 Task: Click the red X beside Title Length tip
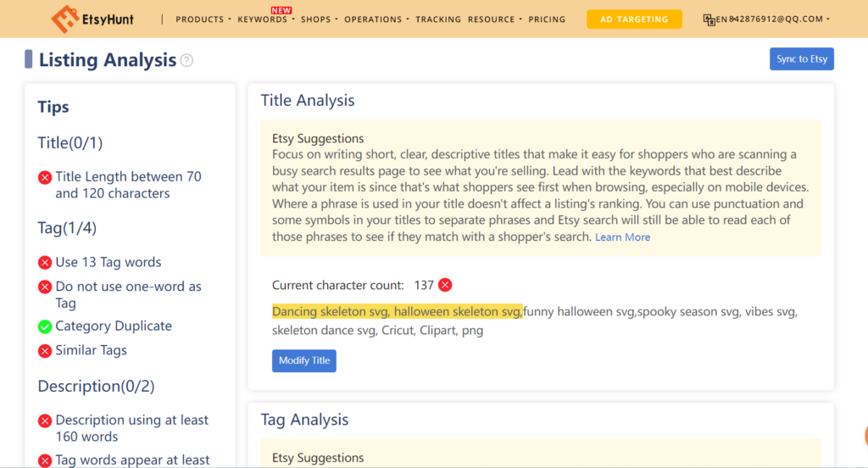pos(45,177)
